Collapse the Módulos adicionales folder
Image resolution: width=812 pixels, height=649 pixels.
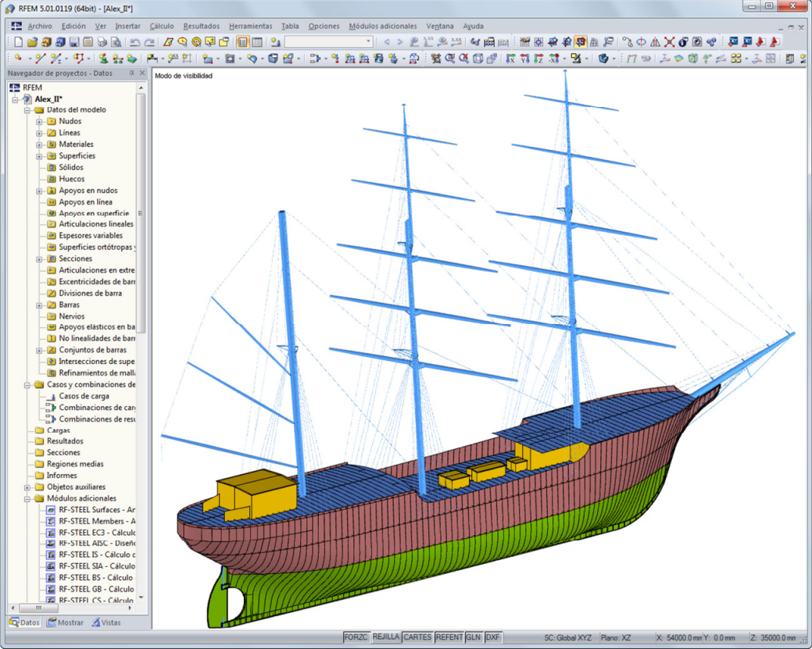coord(26,498)
